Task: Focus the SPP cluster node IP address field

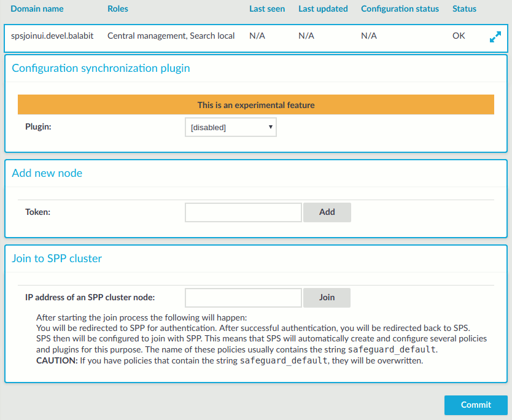Action: [243, 298]
